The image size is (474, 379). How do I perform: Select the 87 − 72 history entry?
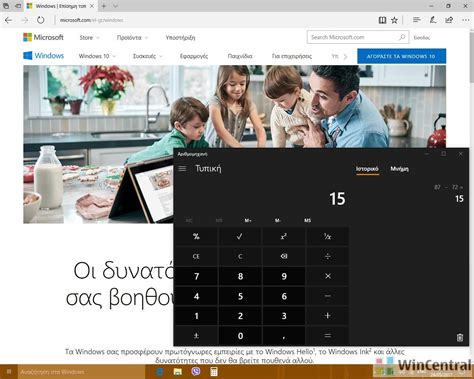449,193
